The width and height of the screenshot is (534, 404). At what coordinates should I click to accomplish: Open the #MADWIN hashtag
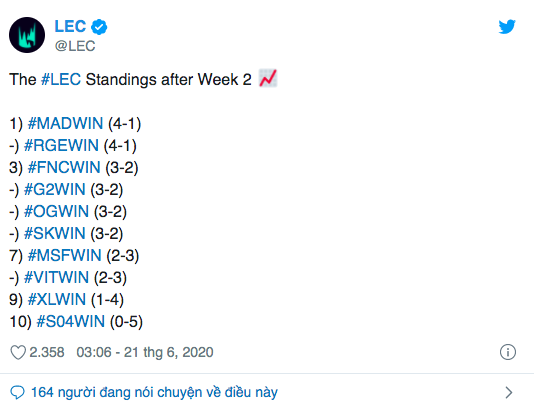pyautogui.click(x=65, y=123)
